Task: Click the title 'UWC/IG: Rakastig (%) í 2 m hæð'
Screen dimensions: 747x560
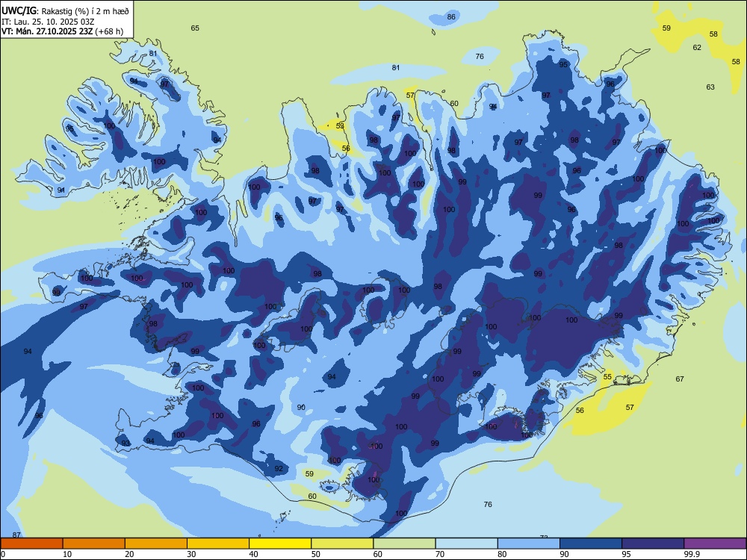Action: (x=65, y=10)
